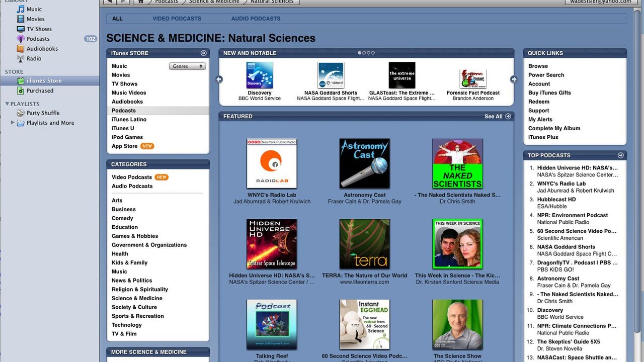Click the arrow icon in iTunes STORE header

click(203, 53)
